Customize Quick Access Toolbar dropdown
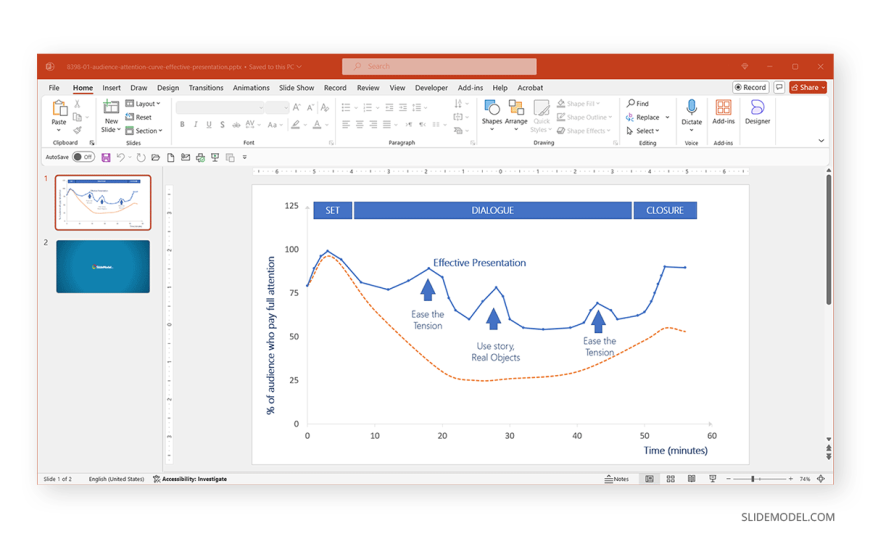The width and height of the screenshot is (870, 539). (x=245, y=158)
